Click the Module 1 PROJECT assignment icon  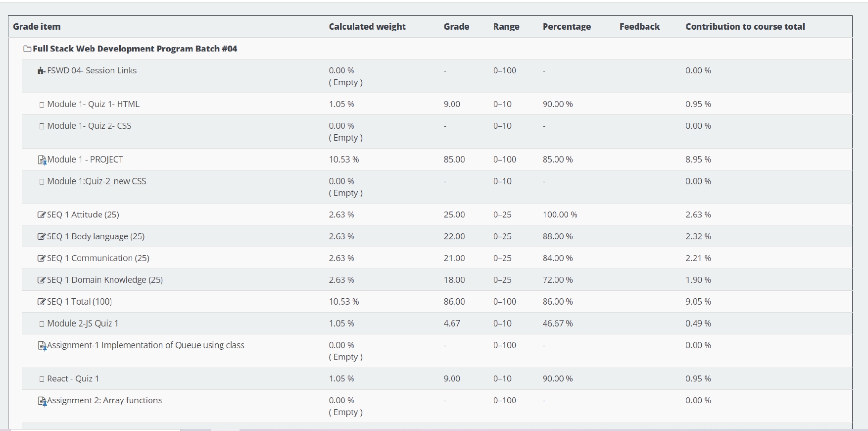(x=42, y=160)
